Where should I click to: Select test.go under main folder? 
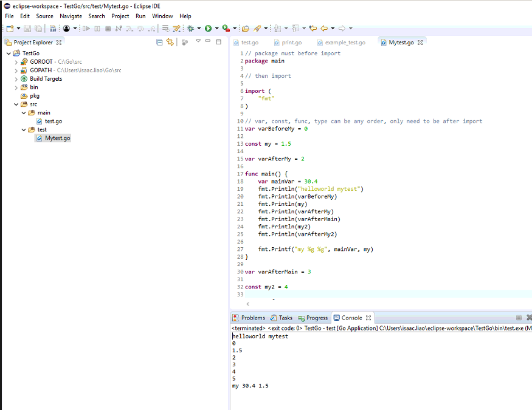coord(53,121)
